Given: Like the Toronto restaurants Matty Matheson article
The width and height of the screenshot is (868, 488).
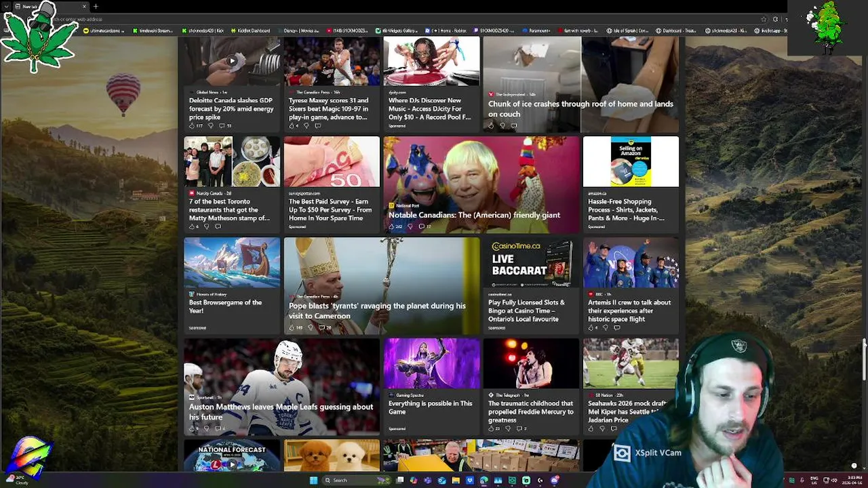Looking at the screenshot, I should tap(193, 226).
